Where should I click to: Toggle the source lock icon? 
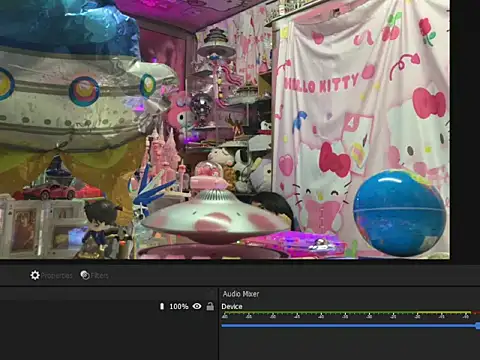tap(210, 306)
